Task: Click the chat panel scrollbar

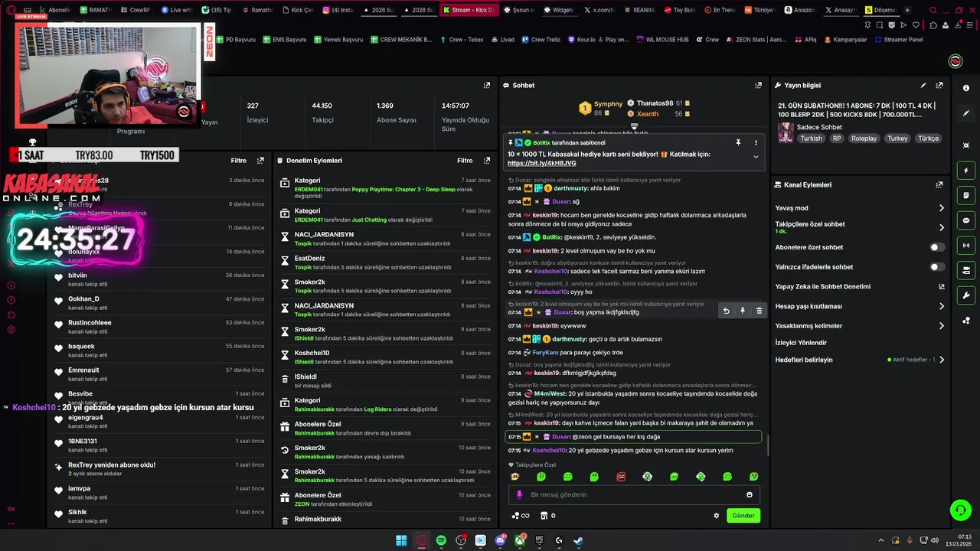Action: tap(767, 445)
